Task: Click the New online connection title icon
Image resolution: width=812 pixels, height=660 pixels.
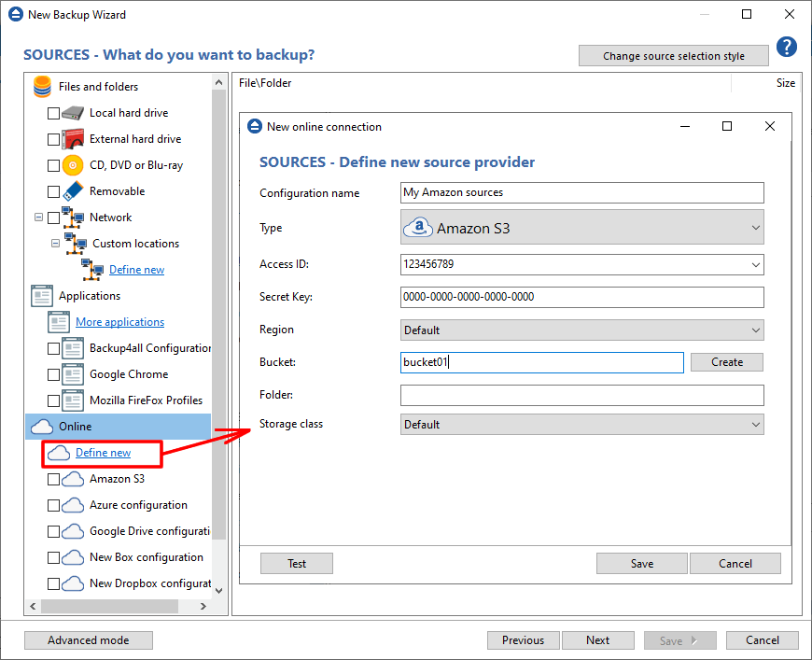Action: tap(255, 126)
